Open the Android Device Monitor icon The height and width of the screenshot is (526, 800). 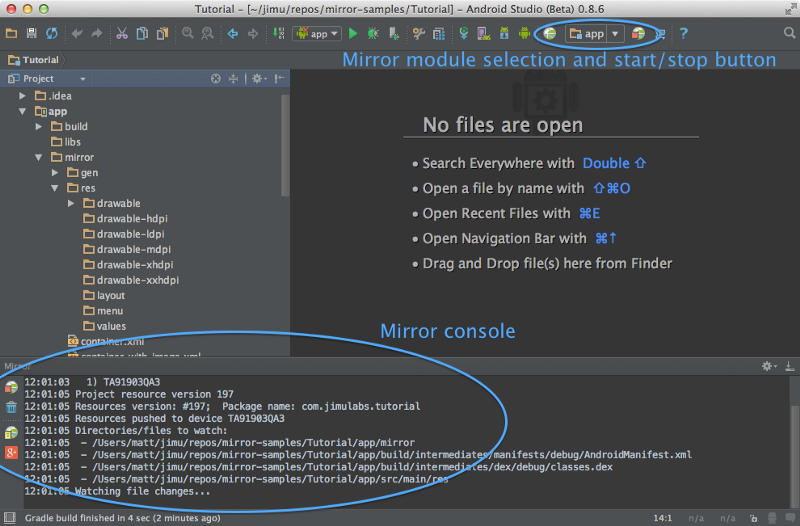click(524, 34)
